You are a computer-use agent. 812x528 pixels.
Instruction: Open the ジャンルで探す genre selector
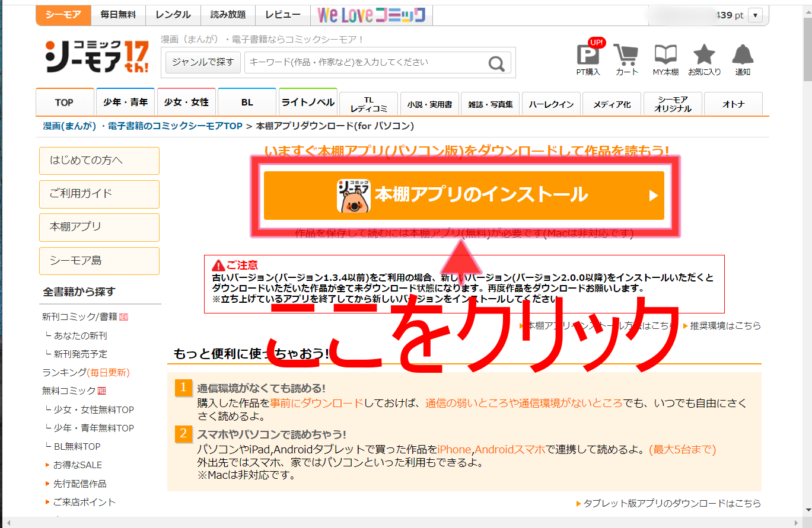(203, 62)
